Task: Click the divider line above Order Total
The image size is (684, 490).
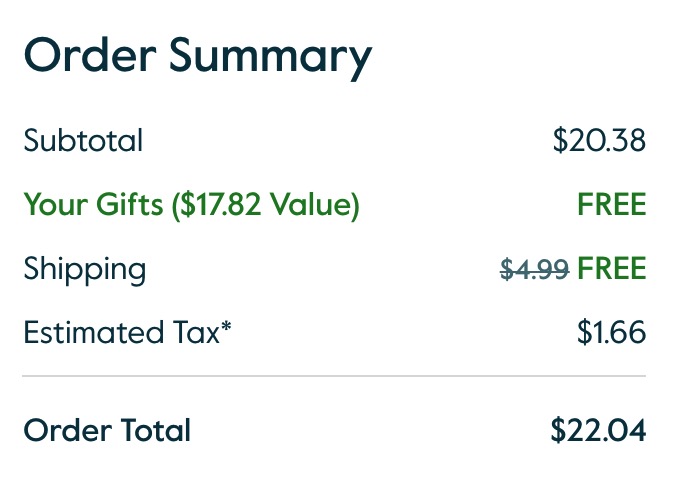Action: tap(334, 376)
